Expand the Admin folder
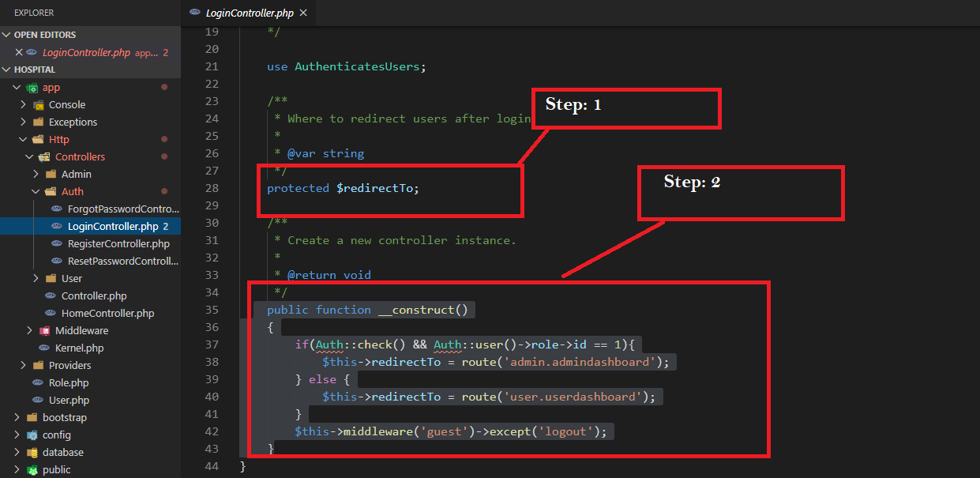The height and width of the screenshot is (478, 980). tap(36, 175)
